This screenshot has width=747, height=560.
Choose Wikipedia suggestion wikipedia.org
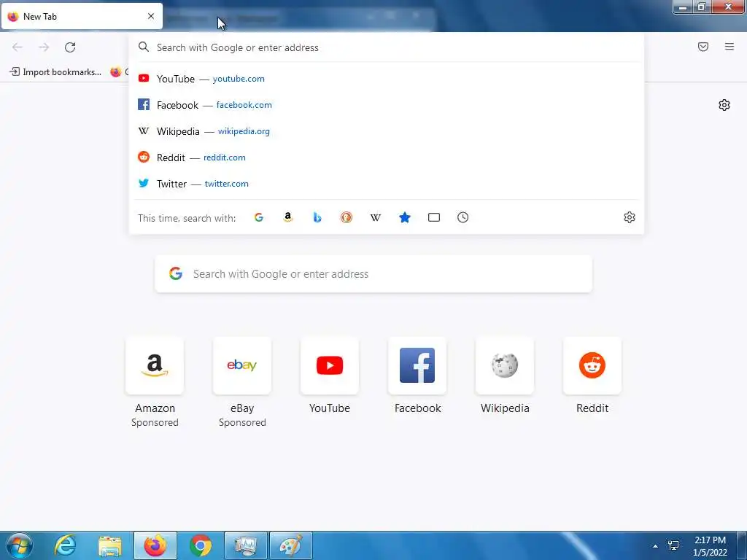pos(387,131)
